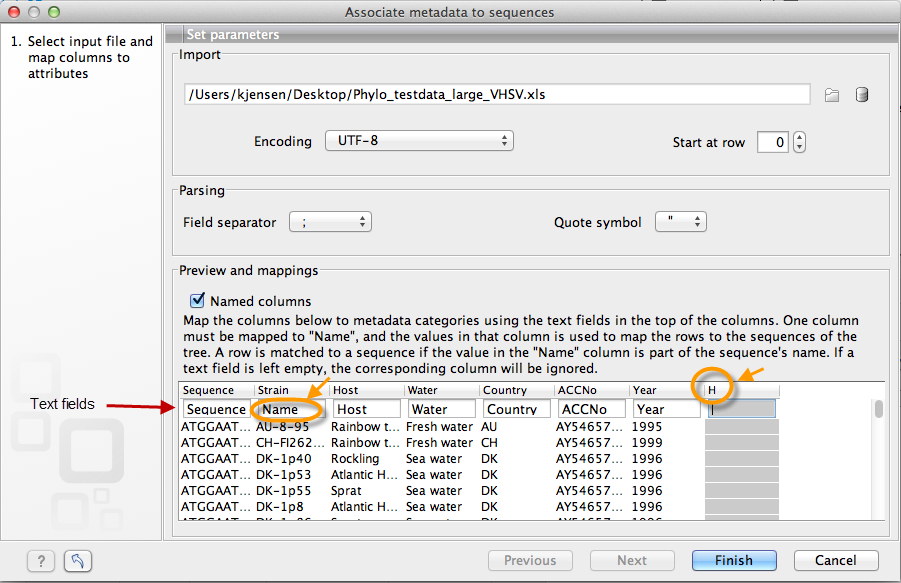Click the browse folder icon
The width and height of the screenshot is (901, 583).
pos(831,95)
